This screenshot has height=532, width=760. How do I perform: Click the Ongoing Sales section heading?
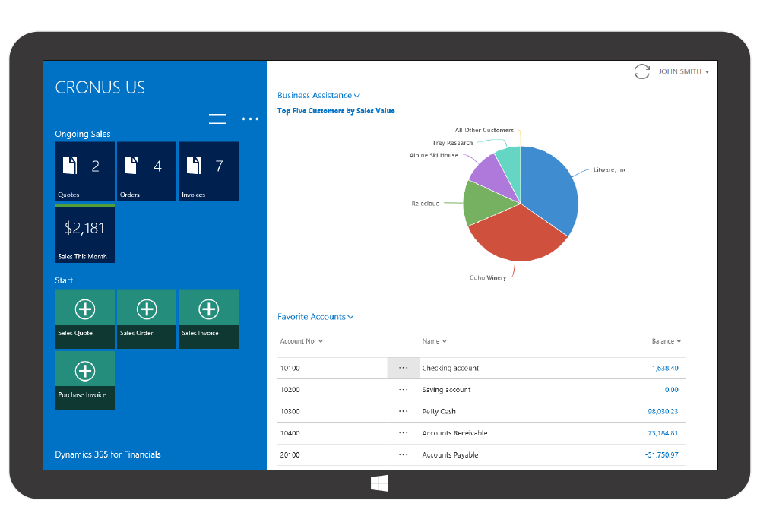click(82, 135)
